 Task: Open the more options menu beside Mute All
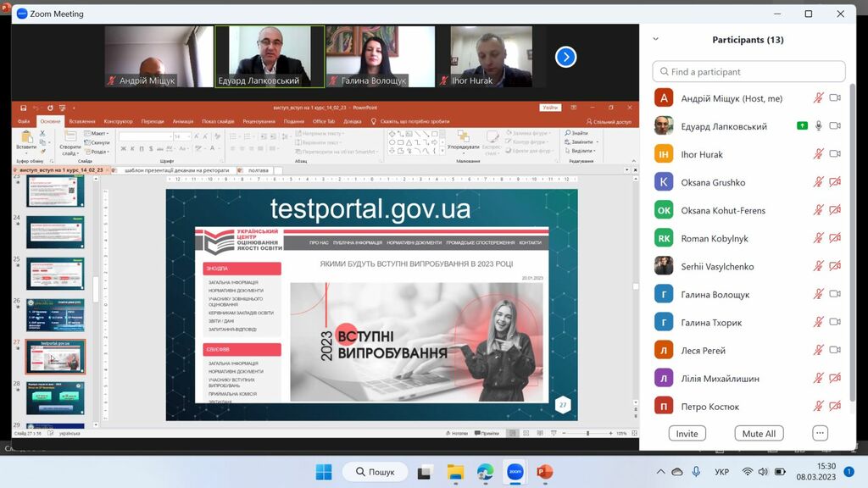click(x=820, y=433)
